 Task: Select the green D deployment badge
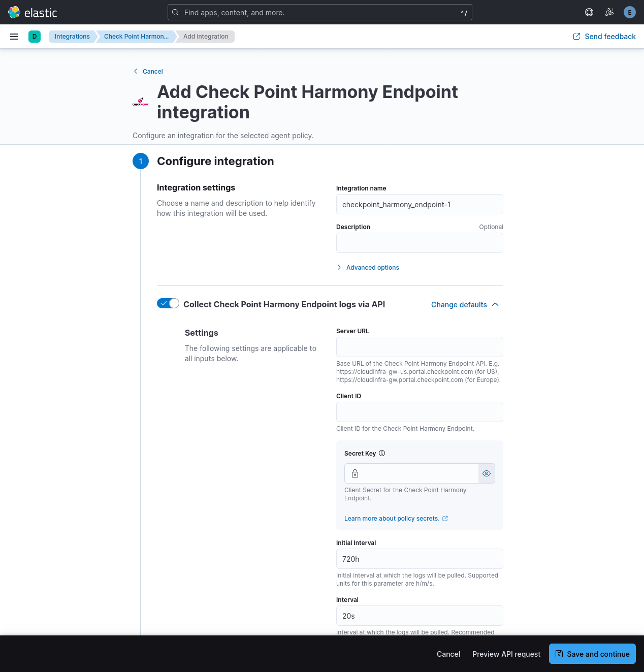point(35,37)
